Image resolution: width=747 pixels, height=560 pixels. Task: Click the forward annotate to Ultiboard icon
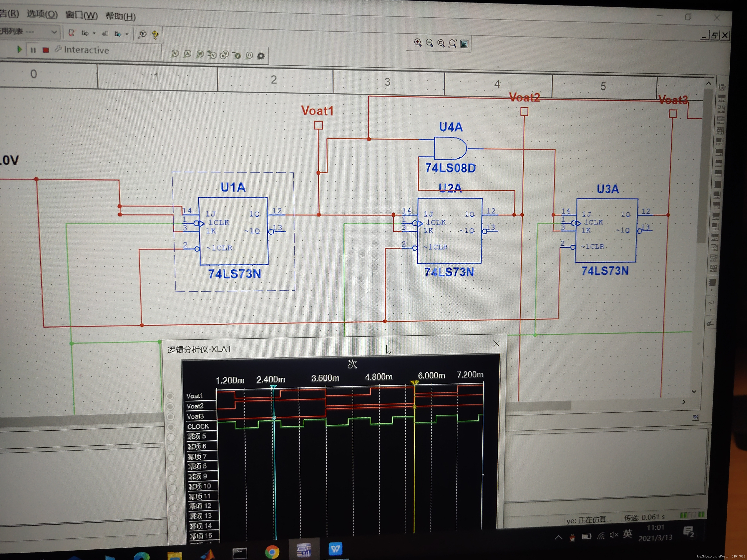point(85,33)
